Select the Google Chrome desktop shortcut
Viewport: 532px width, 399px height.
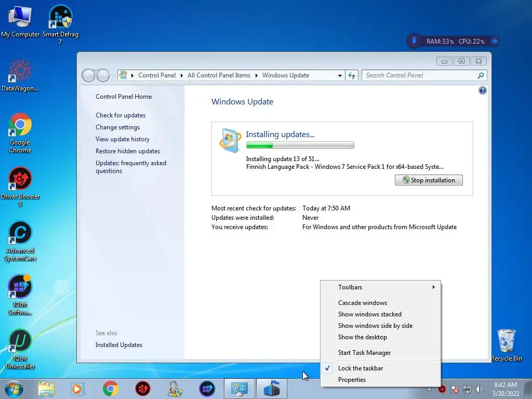coord(20,133)
